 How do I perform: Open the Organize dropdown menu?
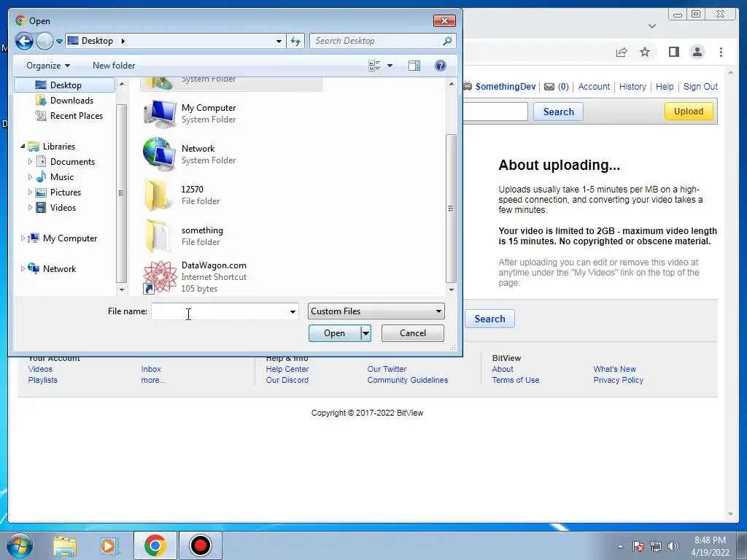click(x=48, y=66)
